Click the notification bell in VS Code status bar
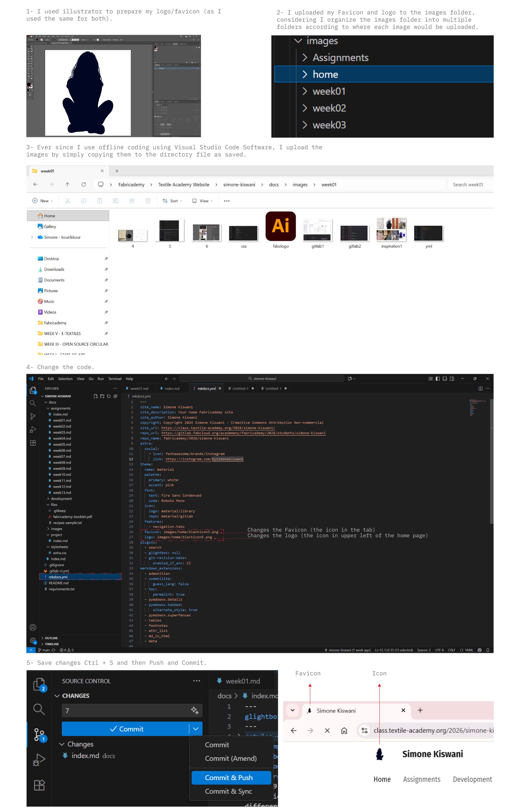Screen dimensions: 520x812 coord(488,650)
